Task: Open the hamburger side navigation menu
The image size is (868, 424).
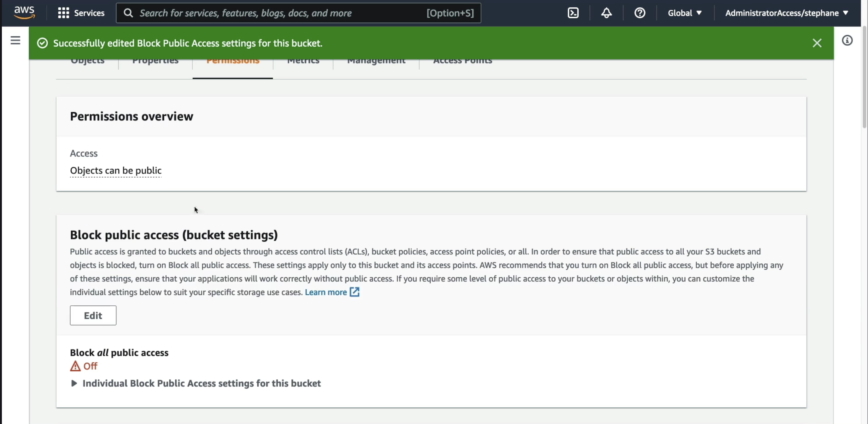Action: (x=15, y=40)
